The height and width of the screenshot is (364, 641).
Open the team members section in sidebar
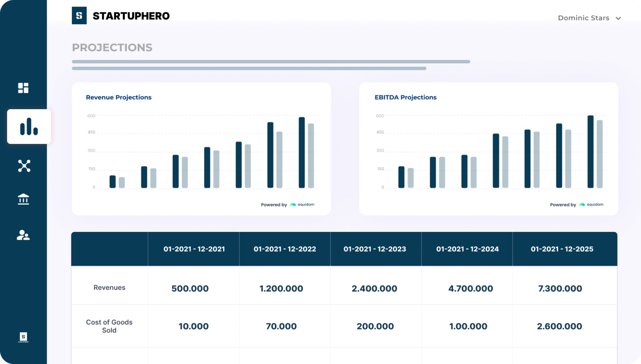[23, 236]
